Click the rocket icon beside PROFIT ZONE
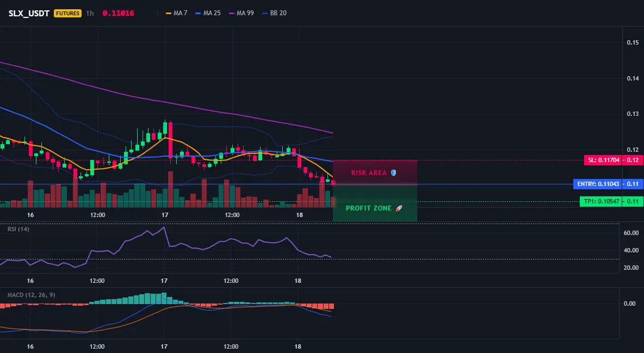The image size is (644, 353). tap(399, 208)
